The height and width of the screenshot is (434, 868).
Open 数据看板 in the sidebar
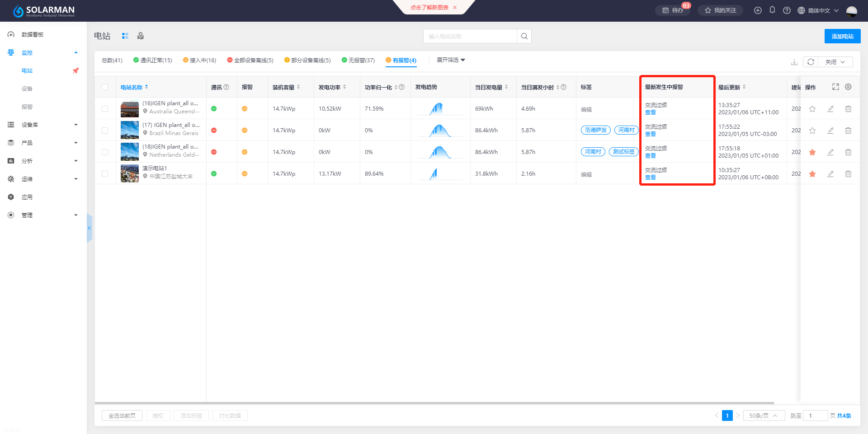click(x=33, y=34)
